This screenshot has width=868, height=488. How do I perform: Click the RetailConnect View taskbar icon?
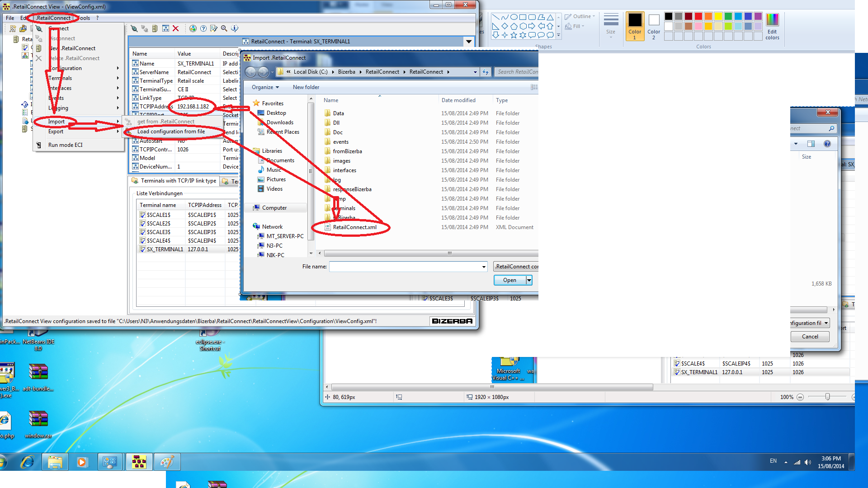coord(139,462)
